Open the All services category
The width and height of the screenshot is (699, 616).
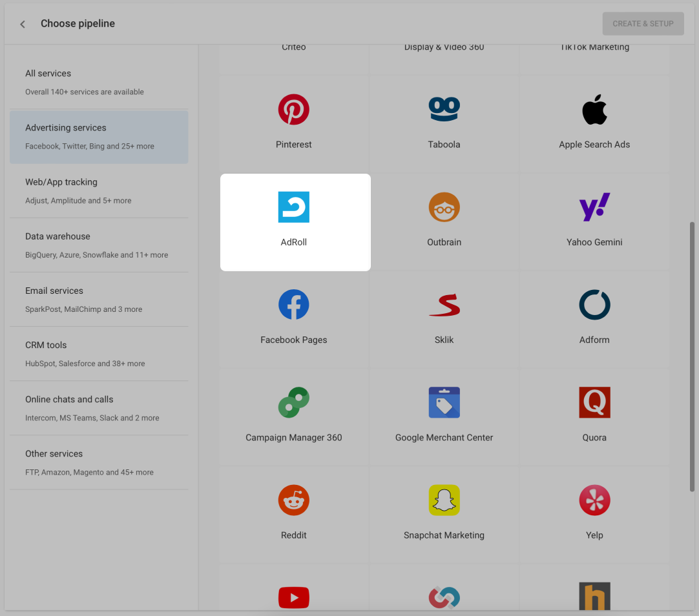(x=99, y=82)
